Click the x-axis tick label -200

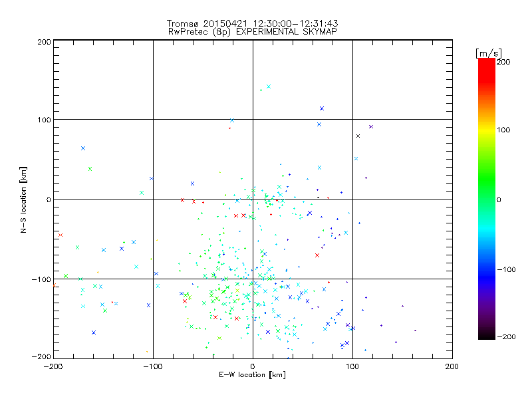(x=53, y=366)
